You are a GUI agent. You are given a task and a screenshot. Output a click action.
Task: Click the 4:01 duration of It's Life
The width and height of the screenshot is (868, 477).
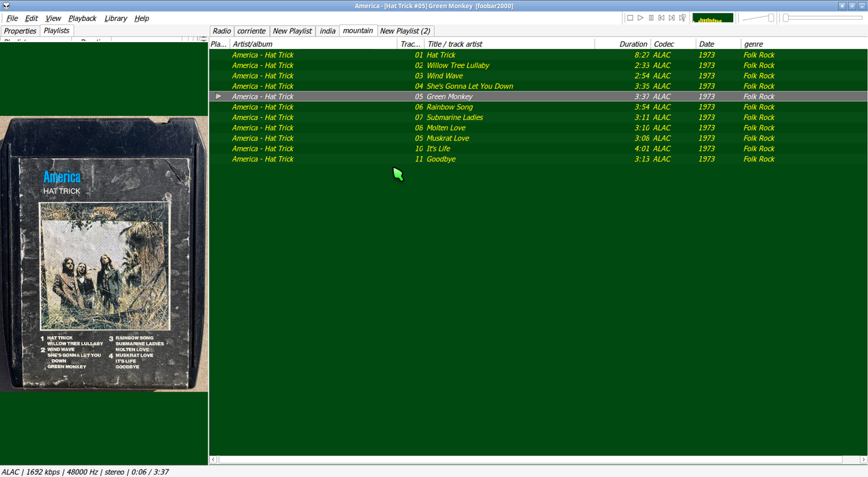[642, 149]
